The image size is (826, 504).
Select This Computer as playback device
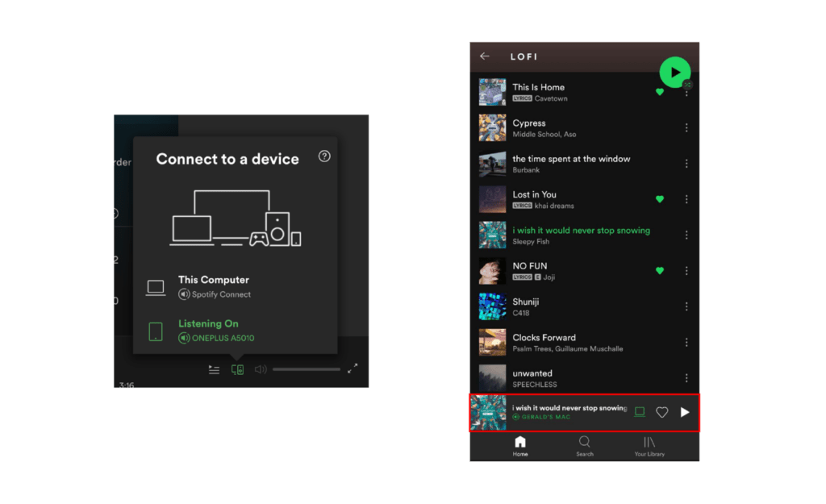(x=214, y=286)
